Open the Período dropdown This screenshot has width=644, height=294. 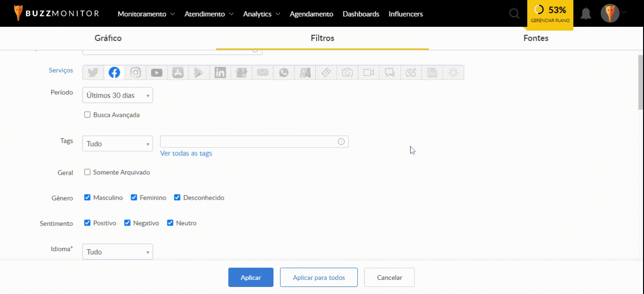click(x=117, y=95)
